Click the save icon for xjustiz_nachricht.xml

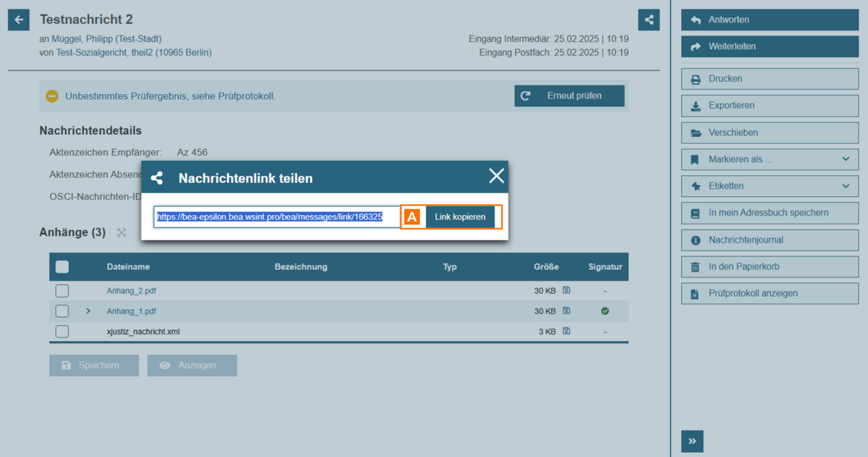pos(566,332)
